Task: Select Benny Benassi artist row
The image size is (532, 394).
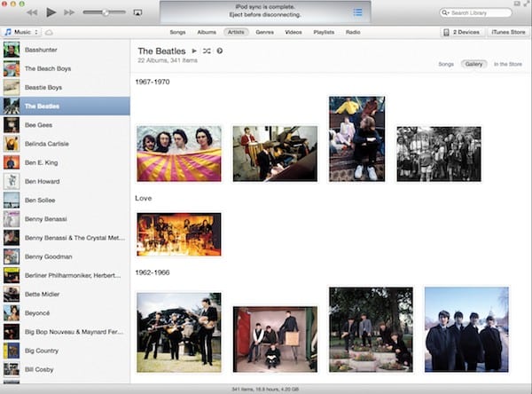Action: point(65,219)
